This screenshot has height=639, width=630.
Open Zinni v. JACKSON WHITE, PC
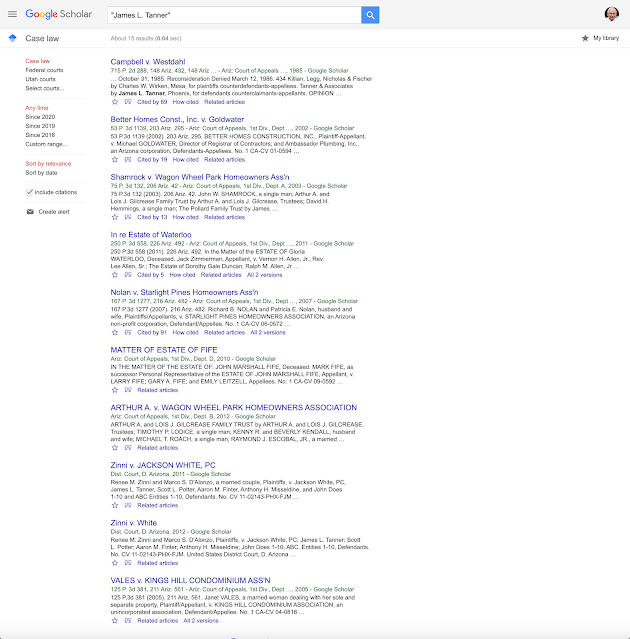tap(163, 465)
